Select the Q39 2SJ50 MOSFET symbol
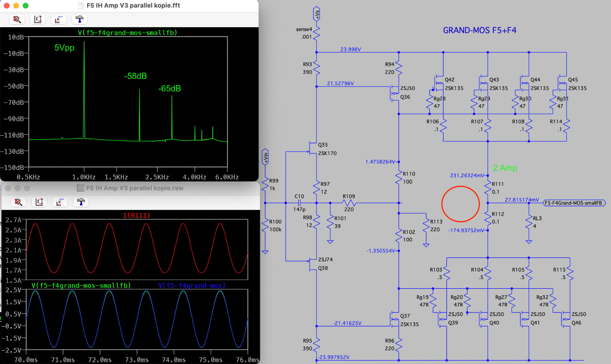 443,319
